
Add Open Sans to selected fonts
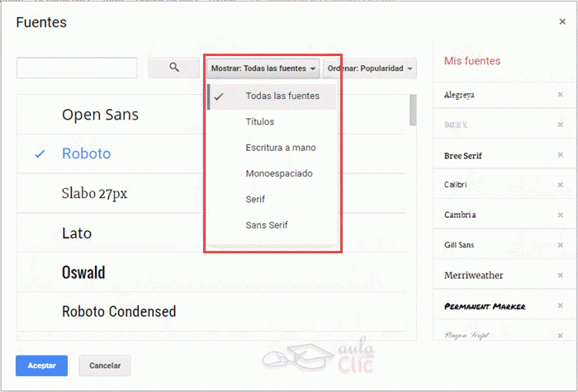100,115
